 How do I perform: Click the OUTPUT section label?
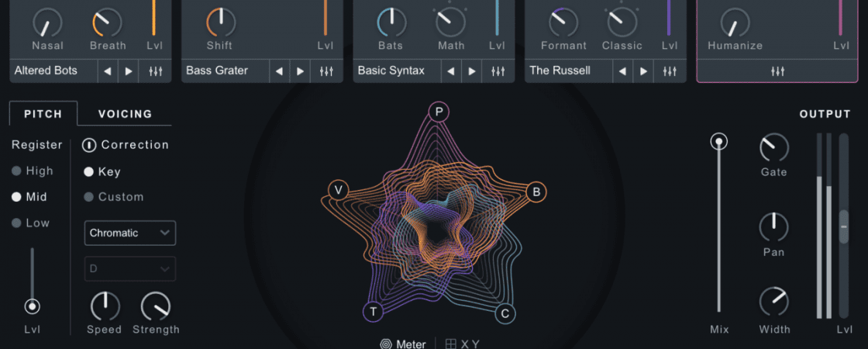[x=825, y=114]
